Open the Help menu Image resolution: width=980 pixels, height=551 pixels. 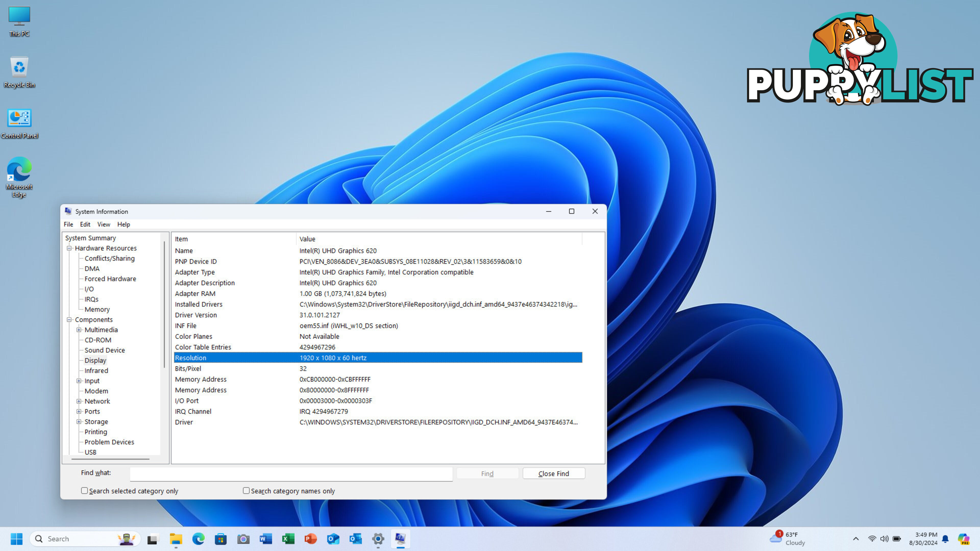[124, 224]
